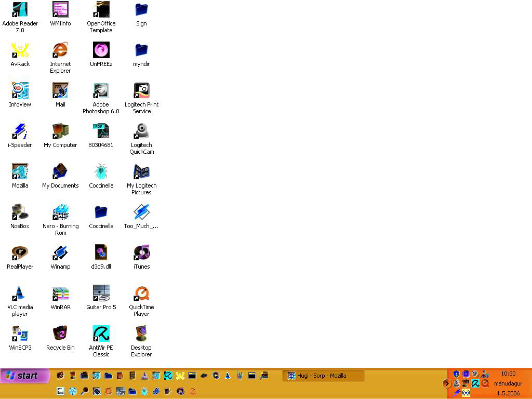This screenshot has width=532, height=399.
Task: Open the myndir folder on the desktop
Action: (141, 54)
